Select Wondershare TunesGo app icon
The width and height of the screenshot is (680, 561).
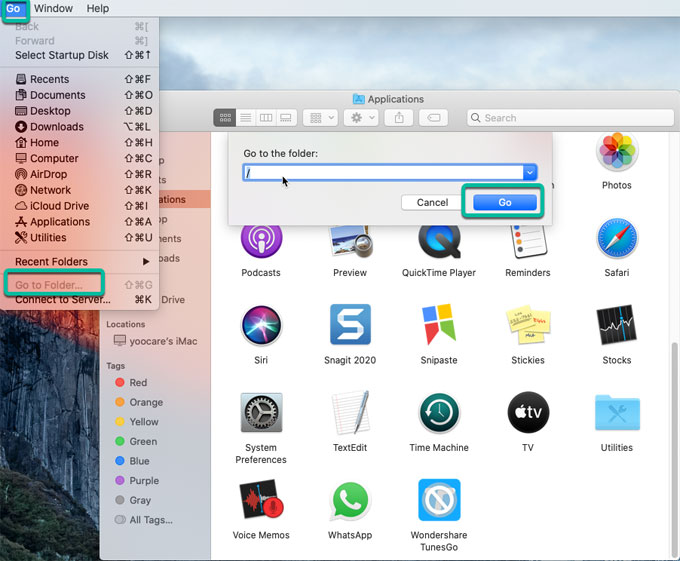pos(439,500)
